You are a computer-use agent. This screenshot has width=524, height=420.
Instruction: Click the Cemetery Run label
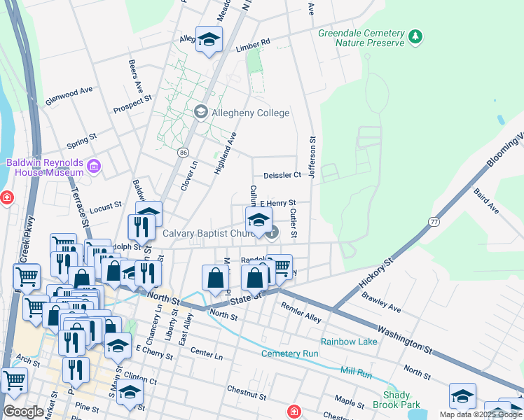point(290,353)
